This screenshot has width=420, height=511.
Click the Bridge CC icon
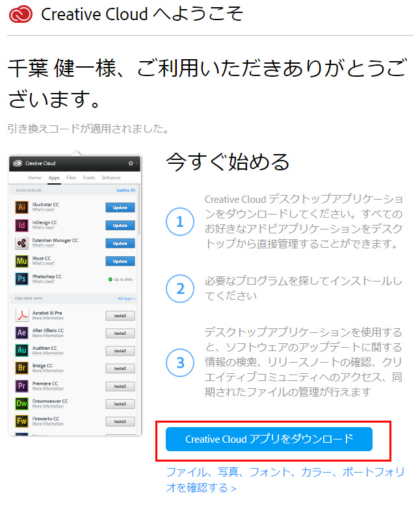coord(21,368)
